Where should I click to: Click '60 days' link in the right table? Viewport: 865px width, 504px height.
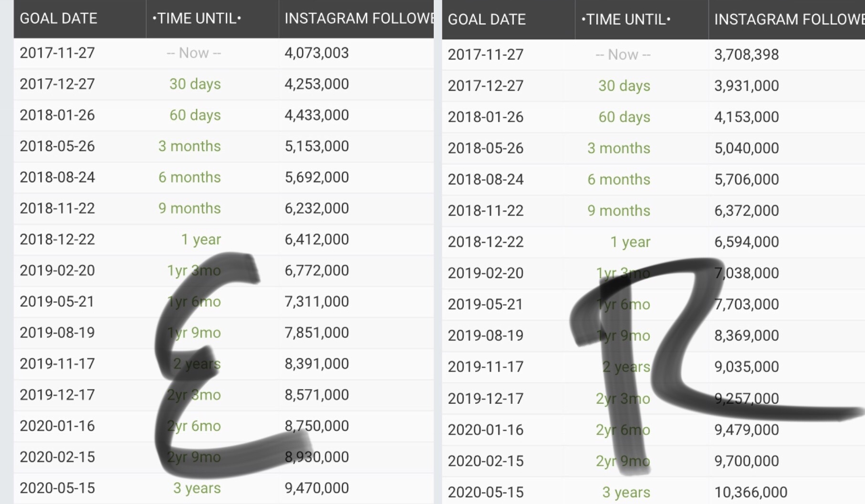[624, 117]
